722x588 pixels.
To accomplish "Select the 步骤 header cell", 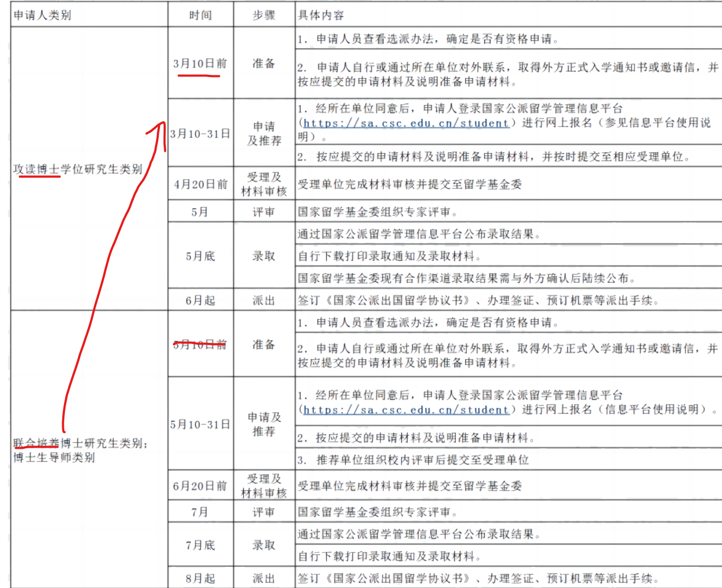I will (x=264, y=15).
